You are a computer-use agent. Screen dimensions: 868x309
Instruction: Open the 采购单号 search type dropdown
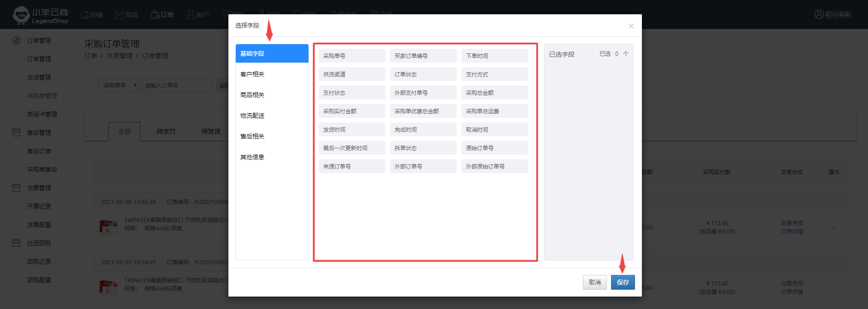(119, 85)
